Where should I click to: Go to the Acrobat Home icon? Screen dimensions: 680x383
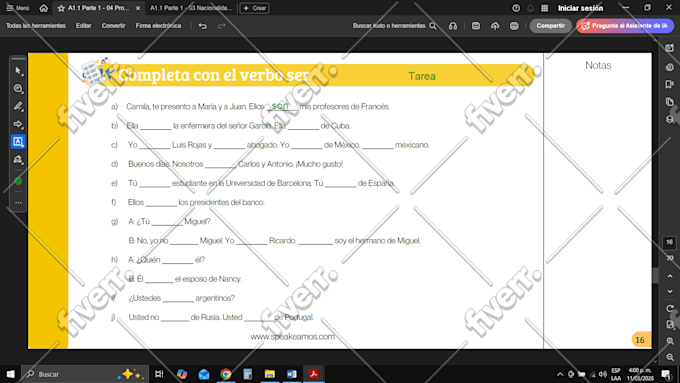click(x=43, y=8)
